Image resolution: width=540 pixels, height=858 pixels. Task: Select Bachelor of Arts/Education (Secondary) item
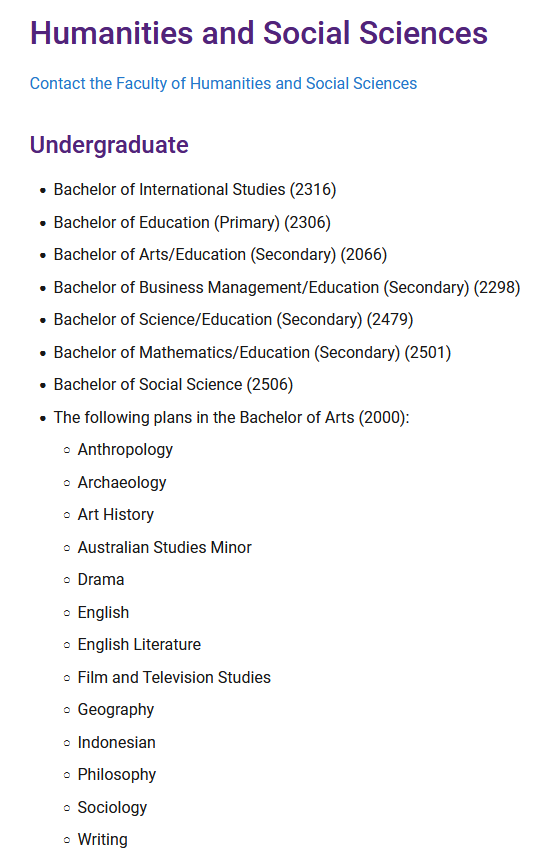point(220,255)
